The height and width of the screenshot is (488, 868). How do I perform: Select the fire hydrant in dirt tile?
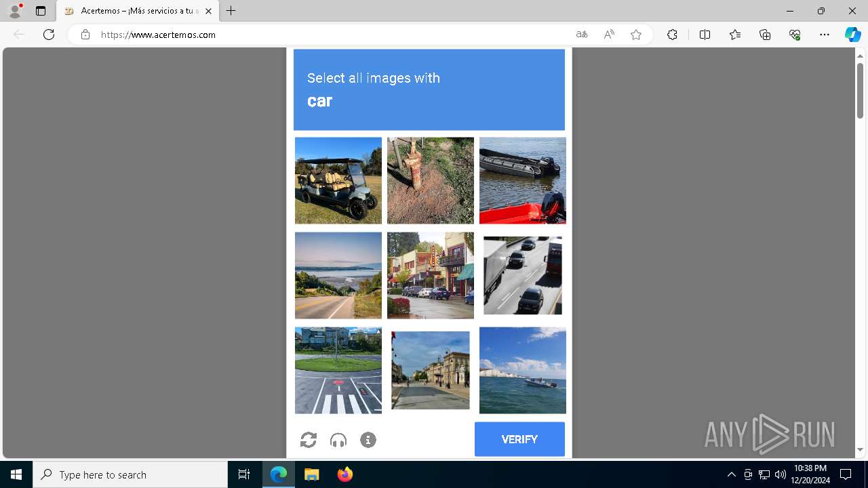[x=431, y=180]
